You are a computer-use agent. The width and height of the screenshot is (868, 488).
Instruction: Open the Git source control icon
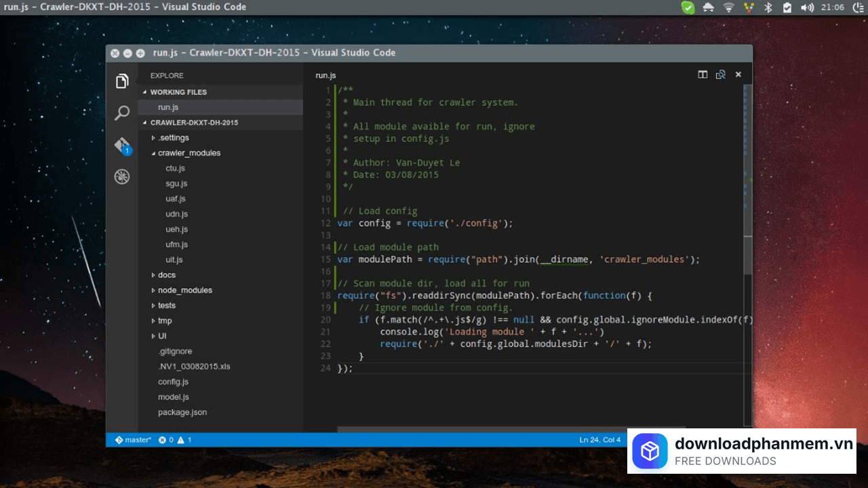[122, 145]
